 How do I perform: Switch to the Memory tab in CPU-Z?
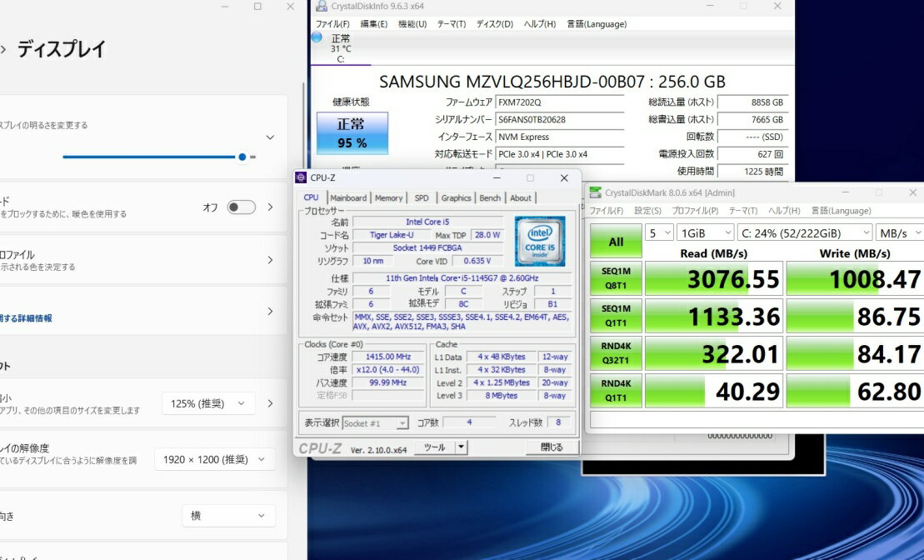coord(388,198)
